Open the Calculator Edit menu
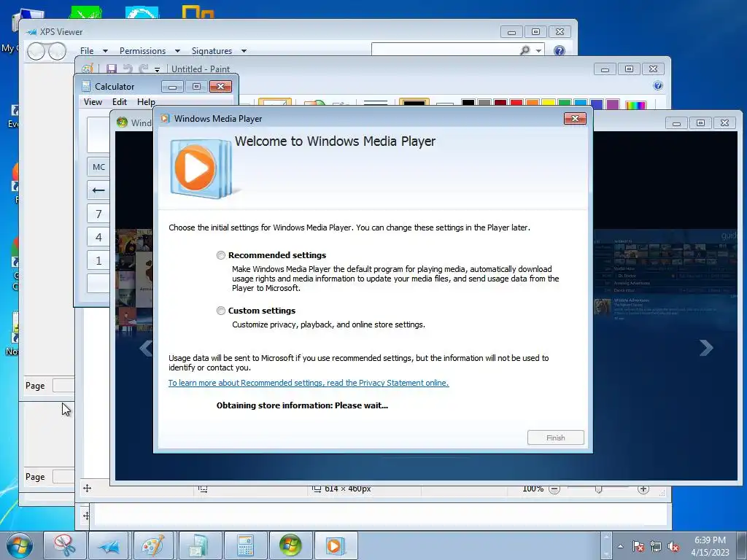 119,102
